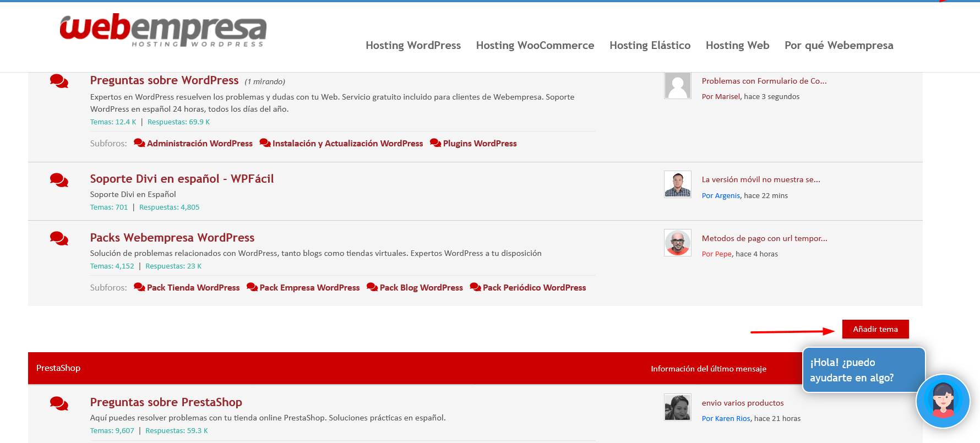
Task: View Argenis's user profile link
Action: click(x=727, y=195)
